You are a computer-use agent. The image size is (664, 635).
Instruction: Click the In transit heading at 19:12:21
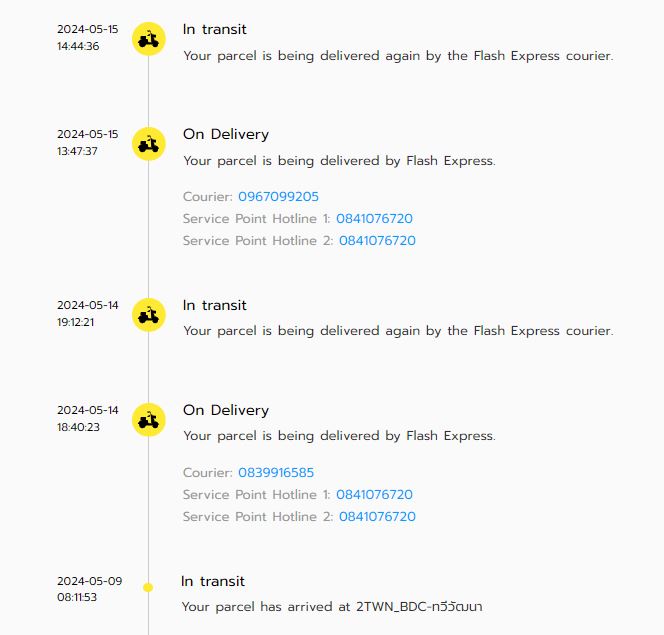(x=214, y=305)
